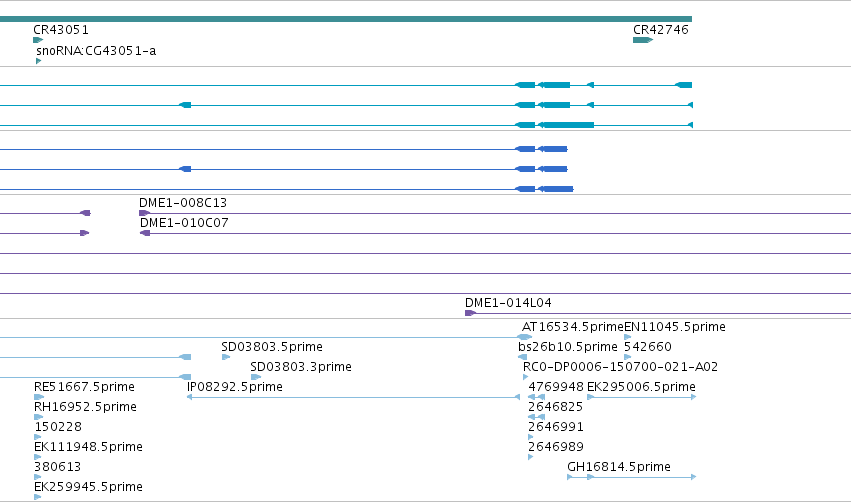Viewport: 851px width, 502px height.
Task: Select the 380613 EST label
Action: (x=57, y=467)
